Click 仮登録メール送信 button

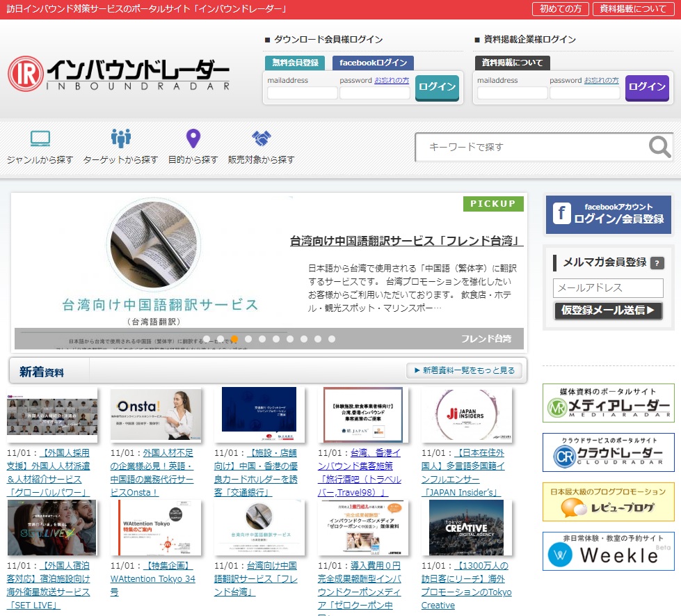pos(608,310)
